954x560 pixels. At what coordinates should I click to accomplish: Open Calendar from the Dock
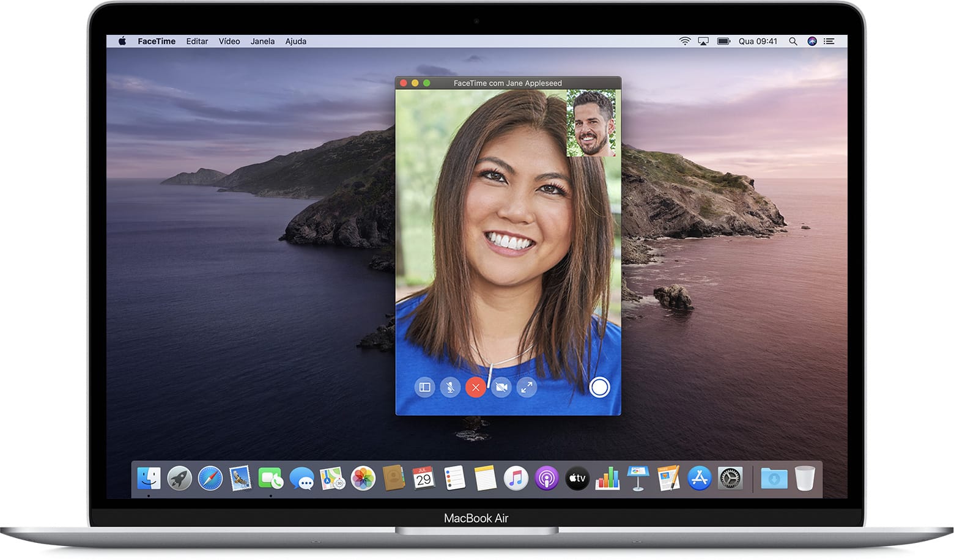click(424, 478)
